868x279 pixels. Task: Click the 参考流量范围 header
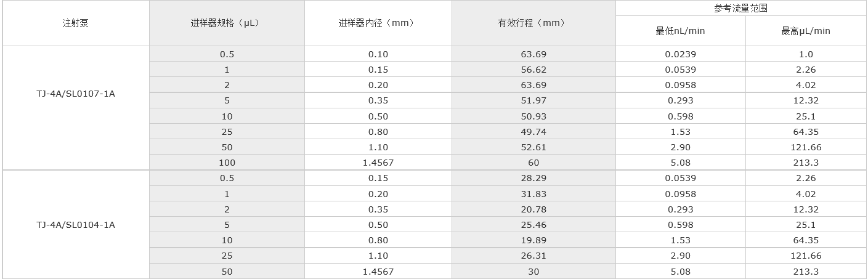pos(740,9)
